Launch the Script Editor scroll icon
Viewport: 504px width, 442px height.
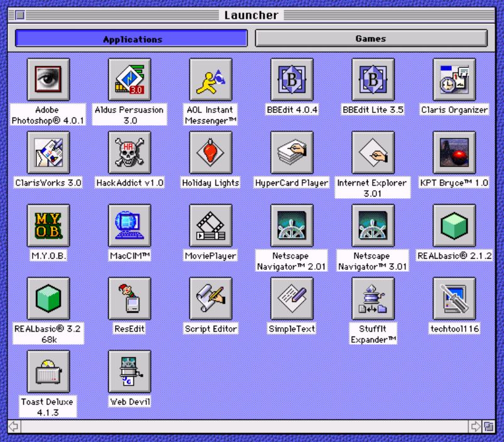click(211, 298)
